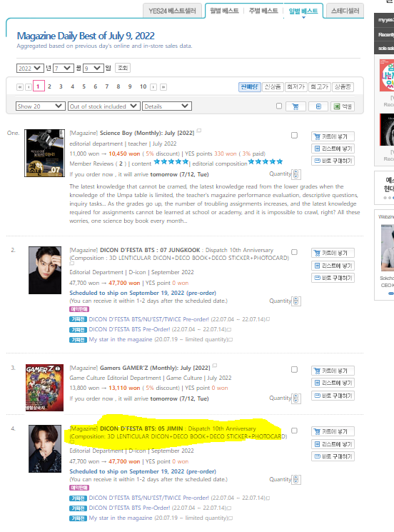Sort by 상품명 product name

[x=343, y=87]
